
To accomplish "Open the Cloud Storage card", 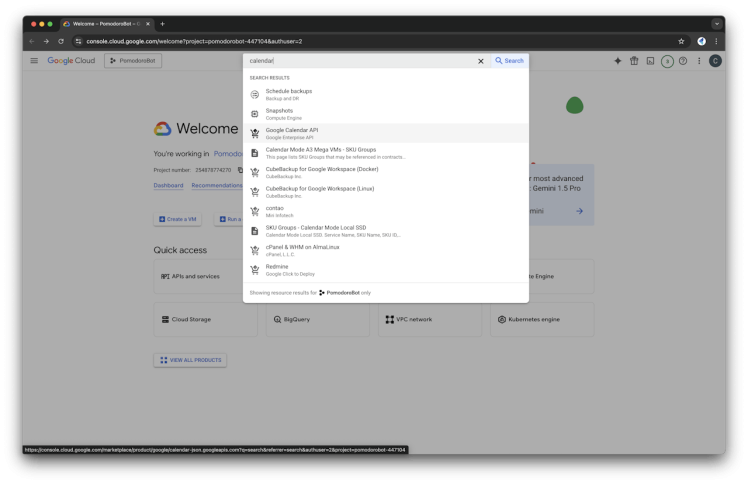I will (x=205, y=319).
